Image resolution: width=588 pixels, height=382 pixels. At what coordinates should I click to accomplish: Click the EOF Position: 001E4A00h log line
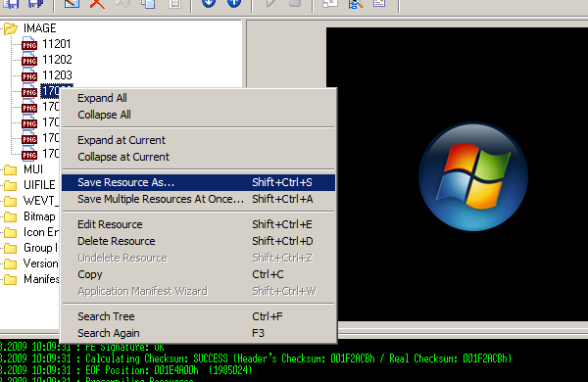coord(126,370)
